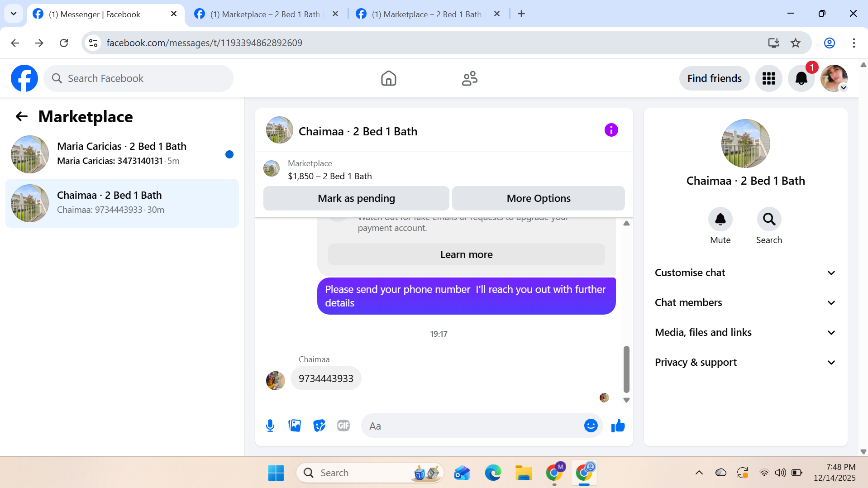868x488 pixels.
Task: Bookmark this page with star icon
Action: (x=796, y=43)
